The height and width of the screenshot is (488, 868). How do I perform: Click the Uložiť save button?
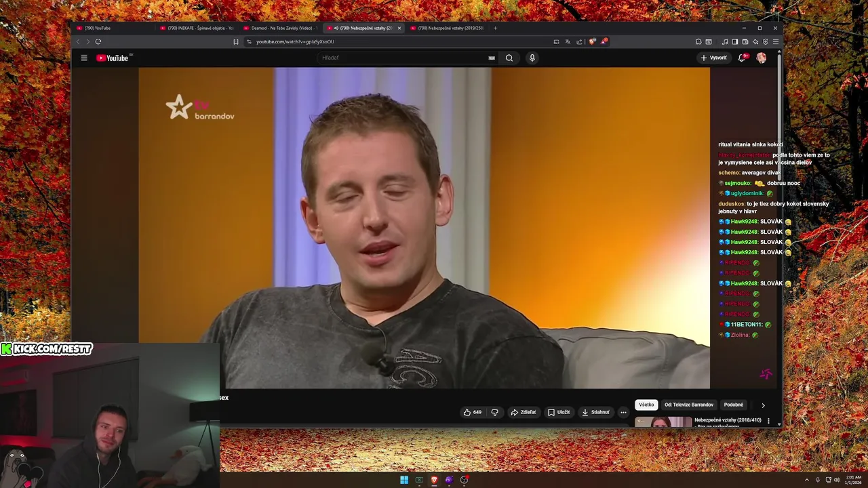559,412
